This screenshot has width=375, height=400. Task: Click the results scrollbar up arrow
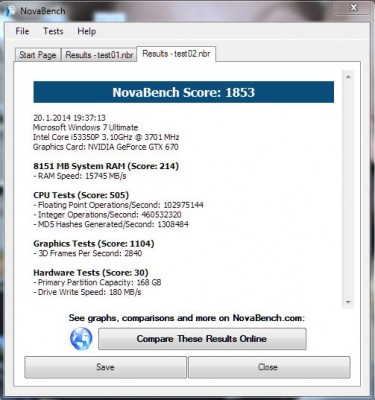pyautogui.click(x=348, y=77)
